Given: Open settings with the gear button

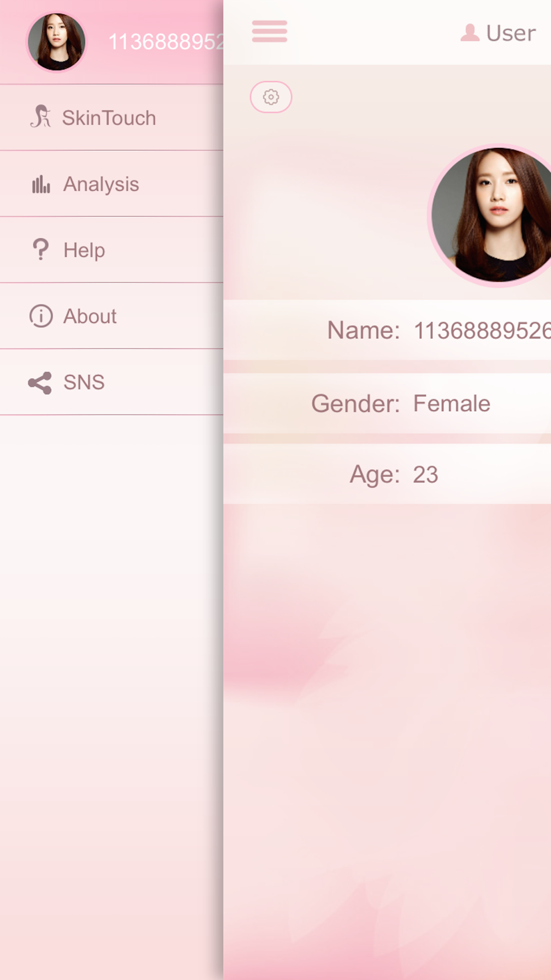Looking at the screenshot, I should (271, 97).
